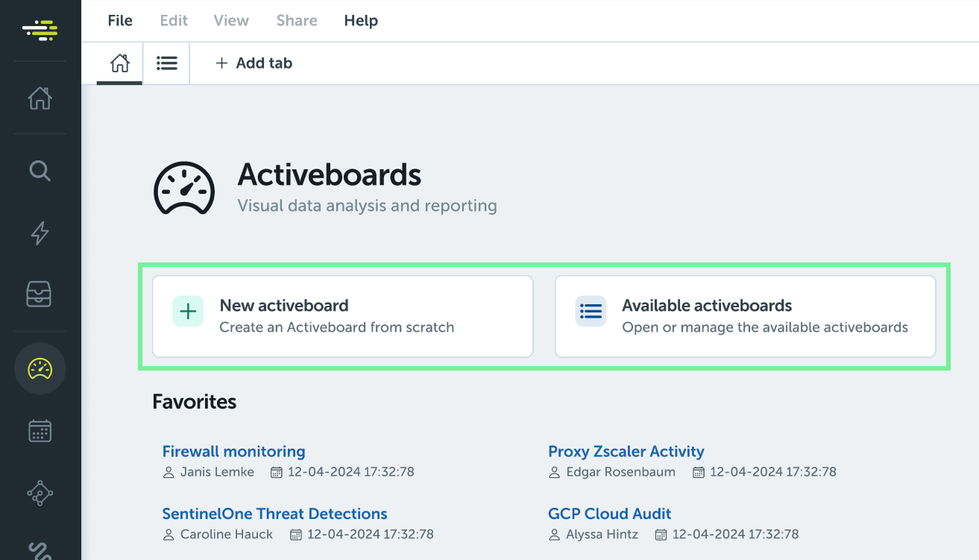This screenshot has height=560, width=979.
Task: Open Search from the left sidebar
Action: (40, 171)
